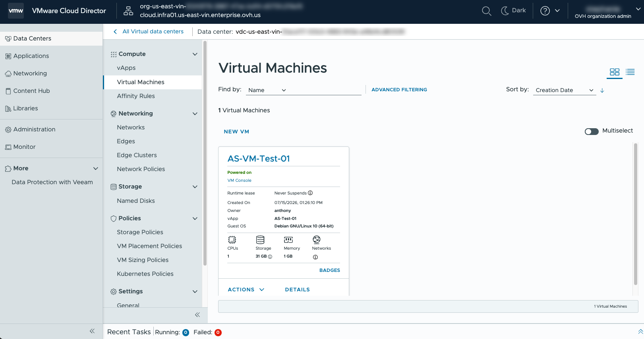Open Network Policies item

coord(141,169)
